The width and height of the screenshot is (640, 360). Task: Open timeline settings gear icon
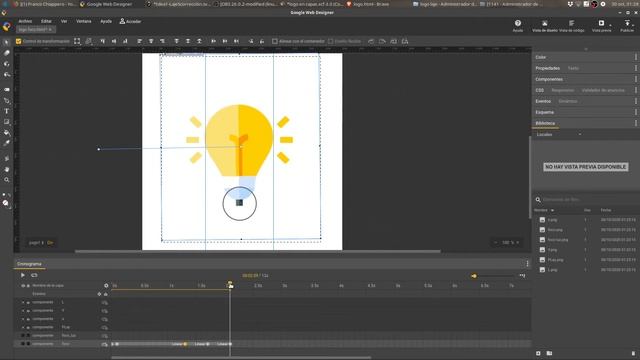pyautogui.click(x=106, y=286)
